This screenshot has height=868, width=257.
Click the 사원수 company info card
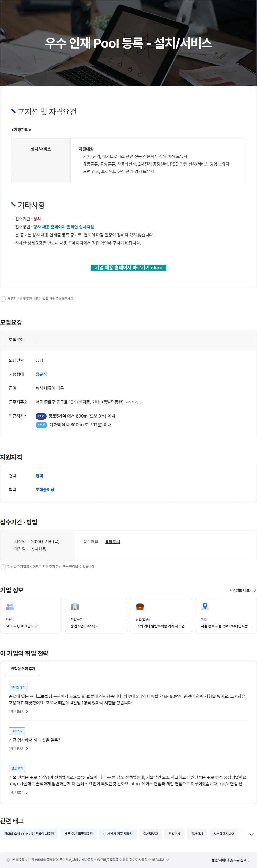coord(31,615)
